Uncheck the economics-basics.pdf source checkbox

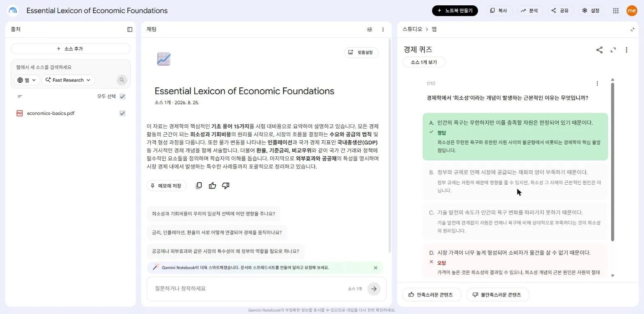point(122,113)
